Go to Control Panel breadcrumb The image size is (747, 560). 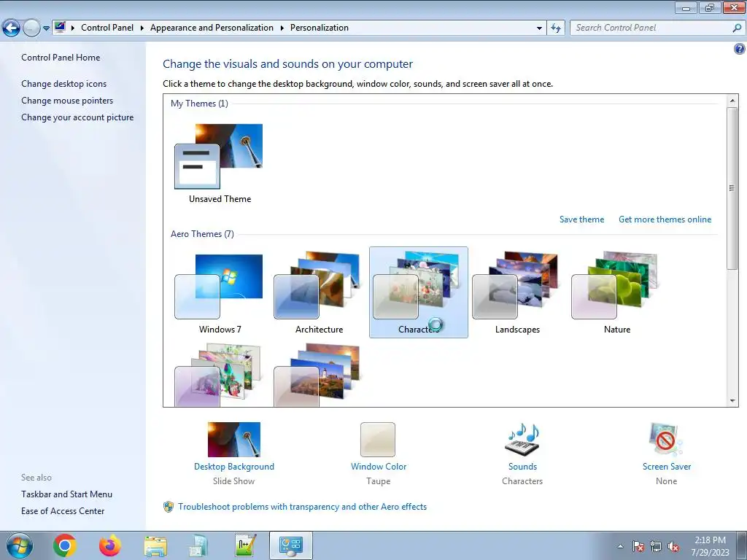[107, 28]
